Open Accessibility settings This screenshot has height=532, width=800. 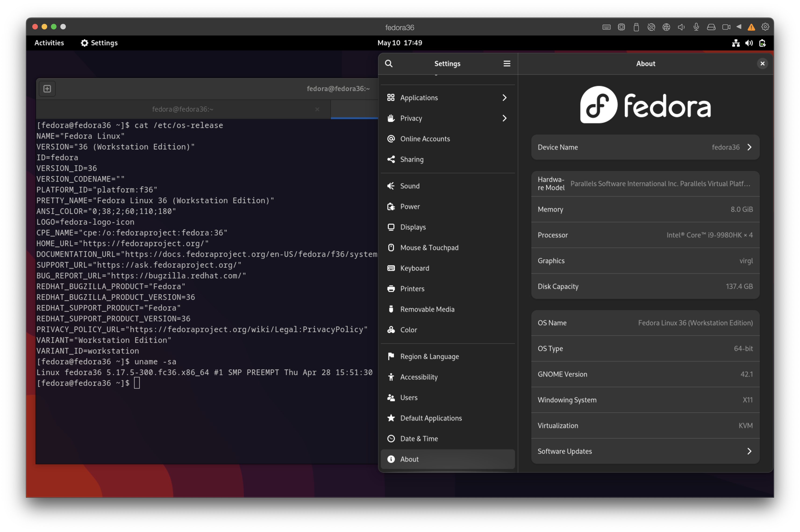(x=447, y=377)
